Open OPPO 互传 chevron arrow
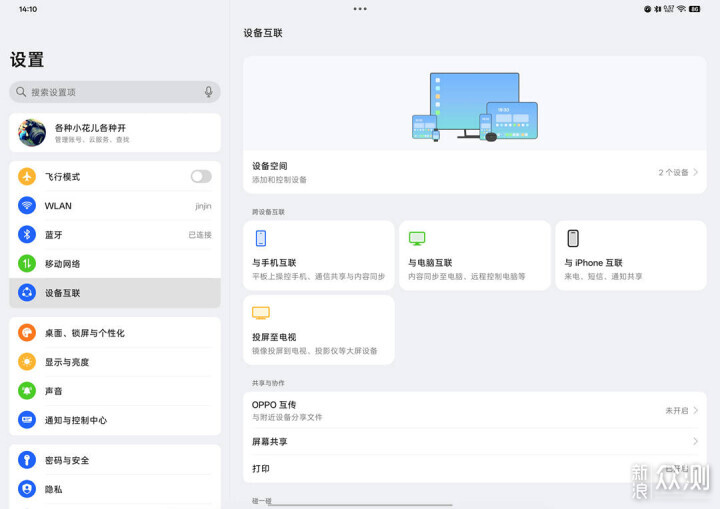This screenshot has height=509, width=720. tap(696, 410)
